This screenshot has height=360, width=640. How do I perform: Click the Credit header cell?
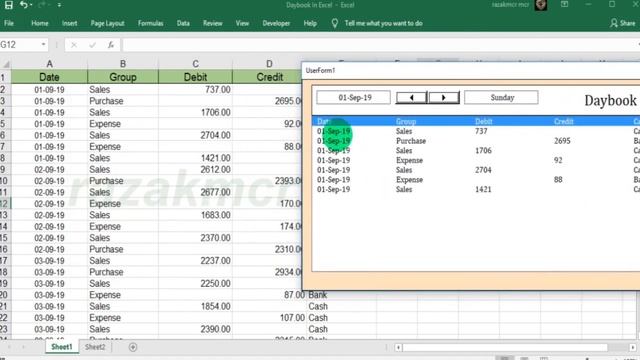coord(267,77)
